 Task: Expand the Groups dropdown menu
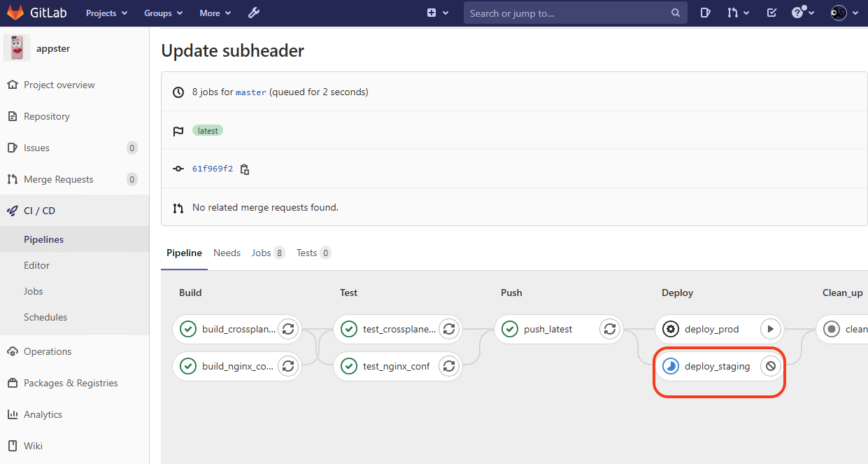(163, 13)
